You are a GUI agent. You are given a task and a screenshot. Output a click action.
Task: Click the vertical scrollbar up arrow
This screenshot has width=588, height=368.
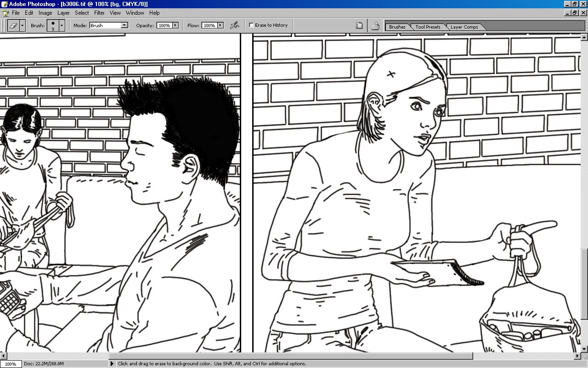(x=584, y=37)
